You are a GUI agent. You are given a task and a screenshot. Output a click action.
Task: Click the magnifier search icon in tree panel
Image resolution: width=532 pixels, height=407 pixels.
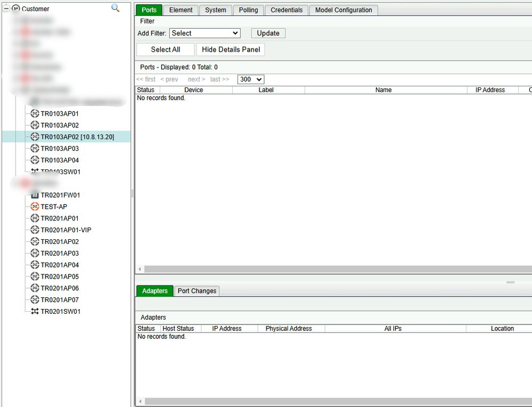(116, 8)
